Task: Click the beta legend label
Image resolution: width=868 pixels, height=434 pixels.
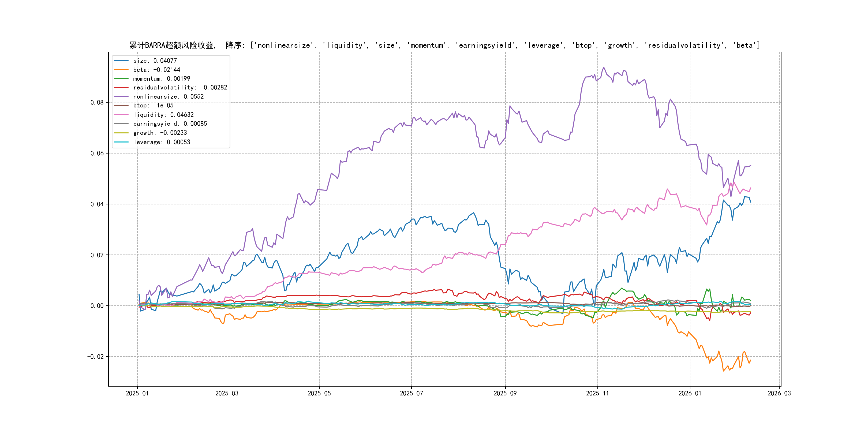Action: pos(156,70)
